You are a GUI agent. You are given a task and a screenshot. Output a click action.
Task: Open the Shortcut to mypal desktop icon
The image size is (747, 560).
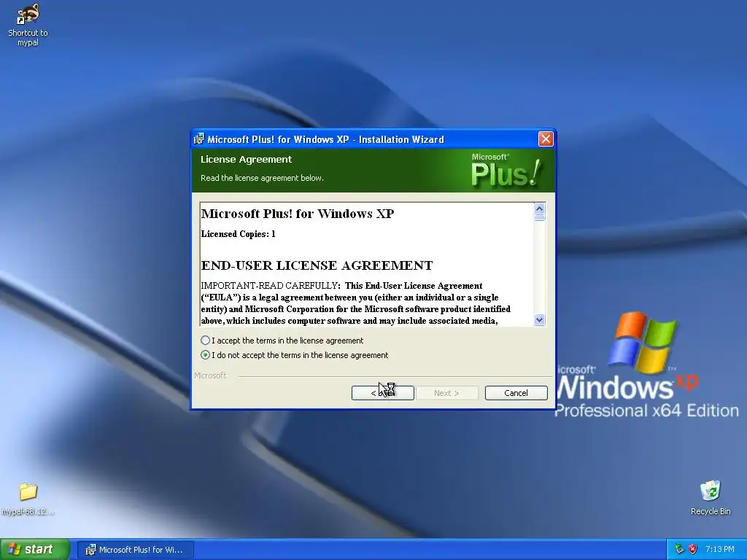point(28,24)
